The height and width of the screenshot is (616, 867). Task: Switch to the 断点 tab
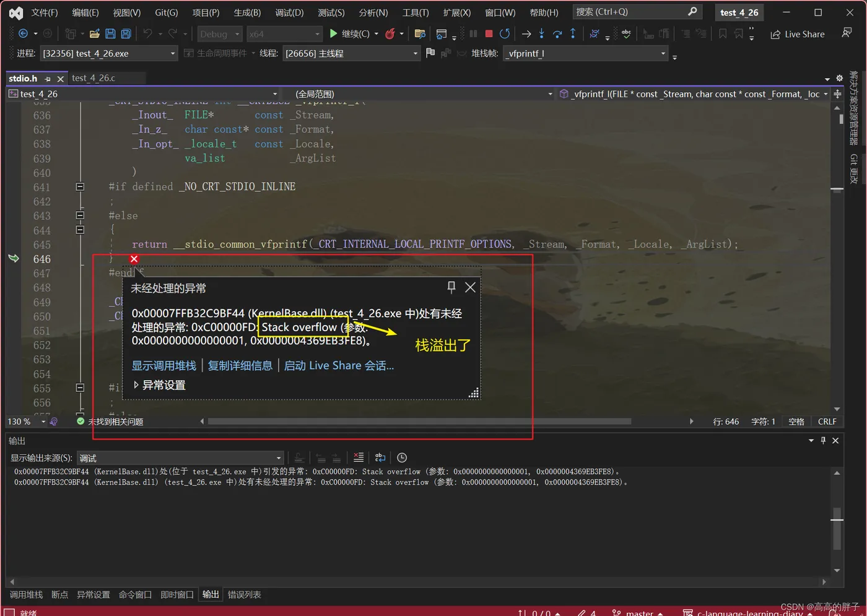coord(59,594)
